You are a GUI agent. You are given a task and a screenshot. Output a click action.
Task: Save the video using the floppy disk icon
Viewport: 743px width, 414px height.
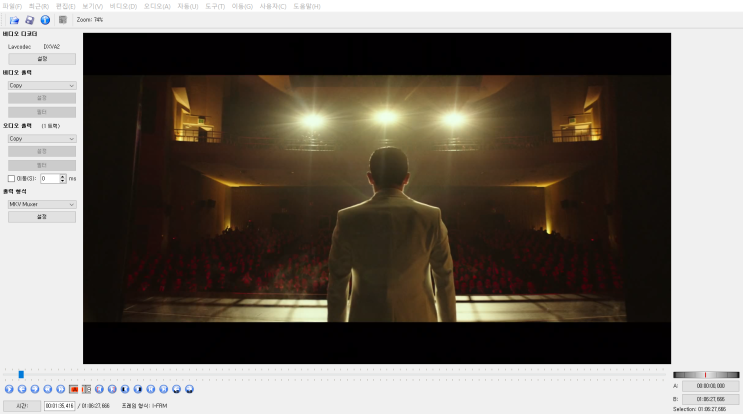pyautogui.click(x=29, y=20)
